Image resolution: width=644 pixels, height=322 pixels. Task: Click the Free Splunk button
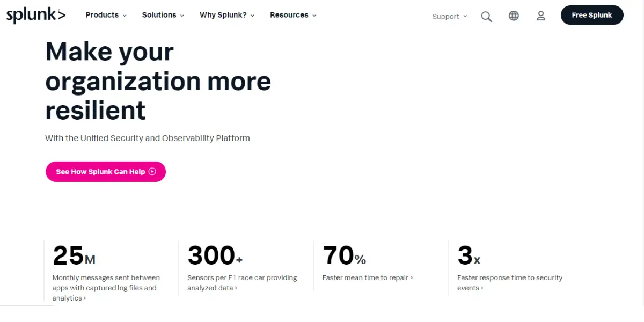pos(592,15)
